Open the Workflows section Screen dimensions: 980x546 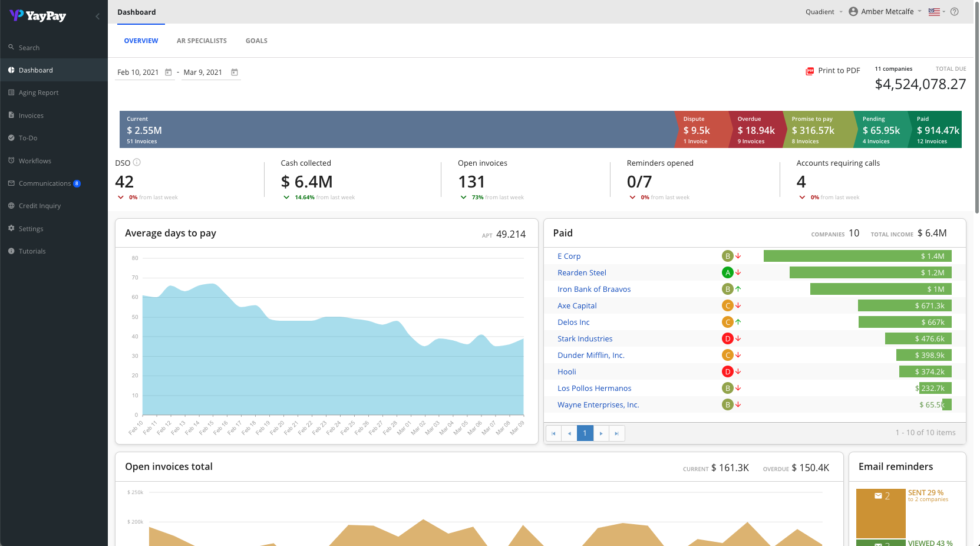(x=35, y=160)
